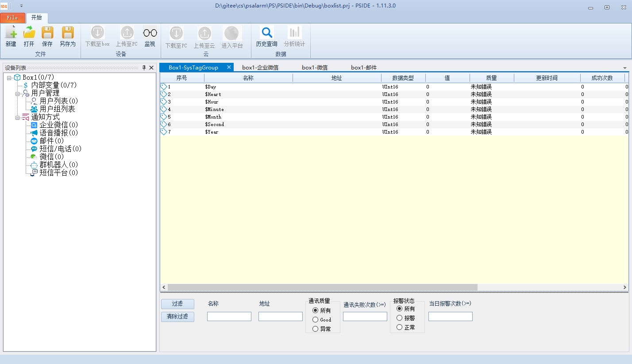Select 微信(0) WeChat icon
This screenshot has height=364, width=632.
pyautogui.click(x=34, y=157)
